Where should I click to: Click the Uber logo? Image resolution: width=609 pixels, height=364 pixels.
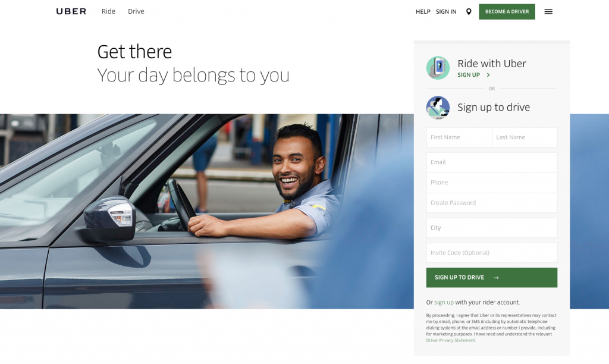coord(71,12)
